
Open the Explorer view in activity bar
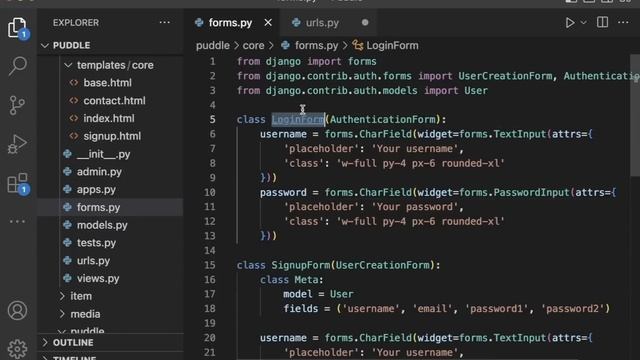[x=17, y=28]
